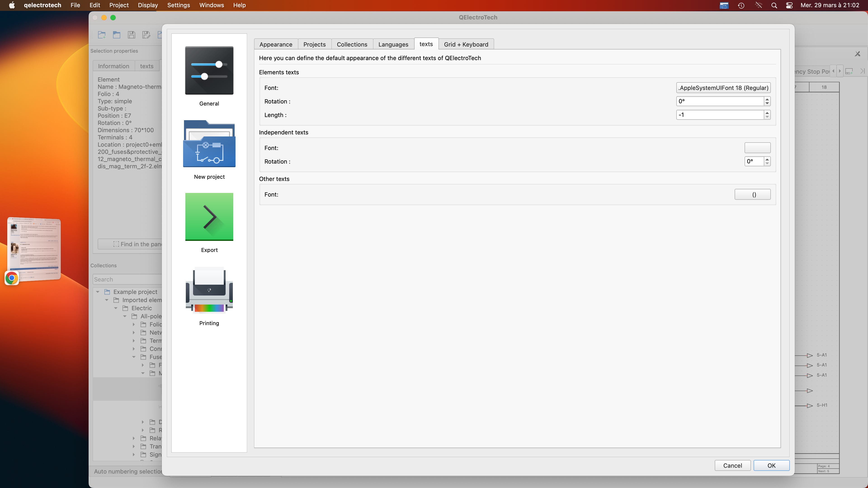Collapse the Example project tree node
The height and width of the screenshot is (488, 868).
[98, 292]
